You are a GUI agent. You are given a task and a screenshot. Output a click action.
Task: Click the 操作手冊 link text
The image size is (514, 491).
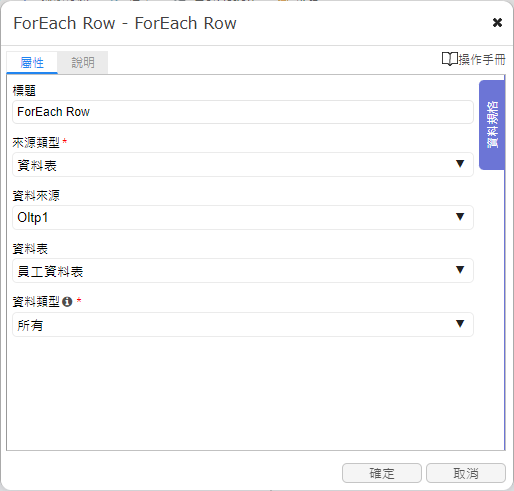click(x=482, y=59)
